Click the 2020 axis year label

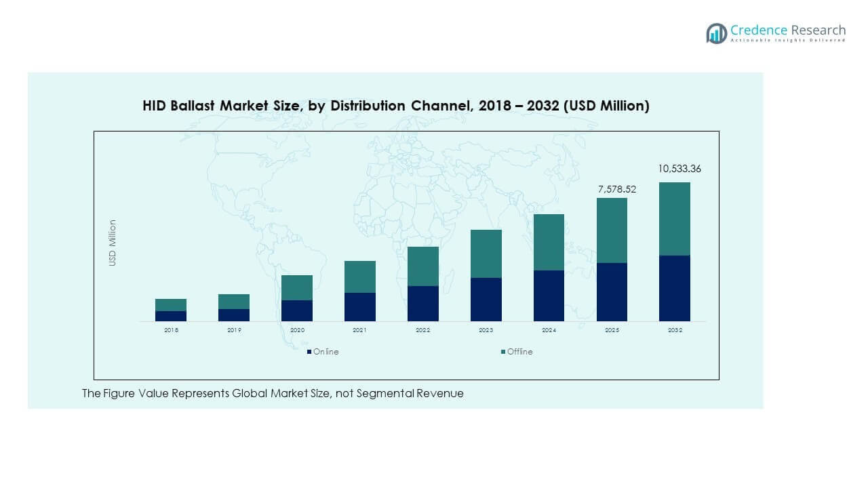[297, 329]
